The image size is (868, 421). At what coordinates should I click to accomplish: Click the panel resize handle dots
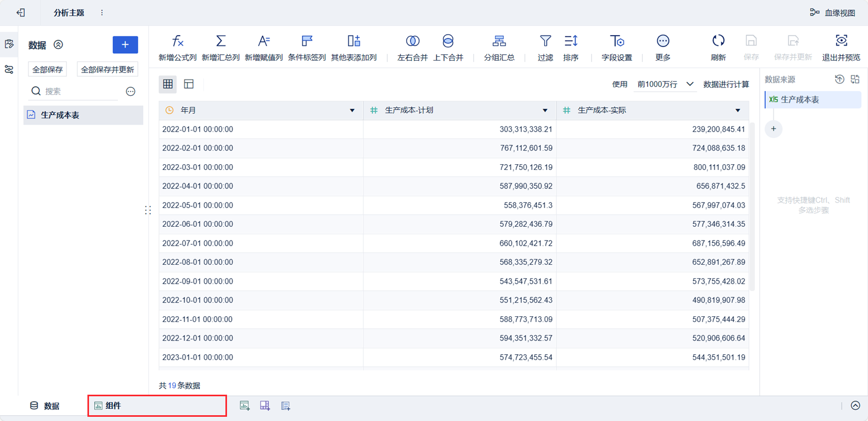[x=148, y=210]
